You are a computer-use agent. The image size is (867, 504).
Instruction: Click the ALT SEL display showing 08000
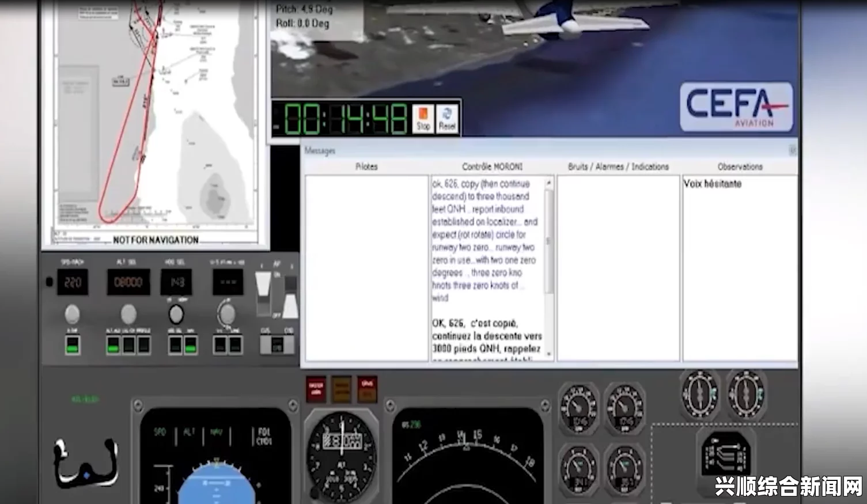tap(128, 282)
